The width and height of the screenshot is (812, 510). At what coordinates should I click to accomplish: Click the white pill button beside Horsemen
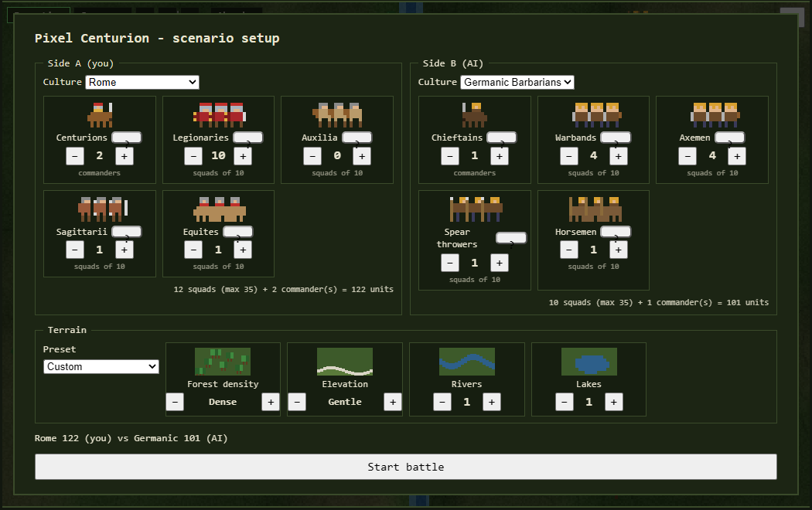pos(616,232)
